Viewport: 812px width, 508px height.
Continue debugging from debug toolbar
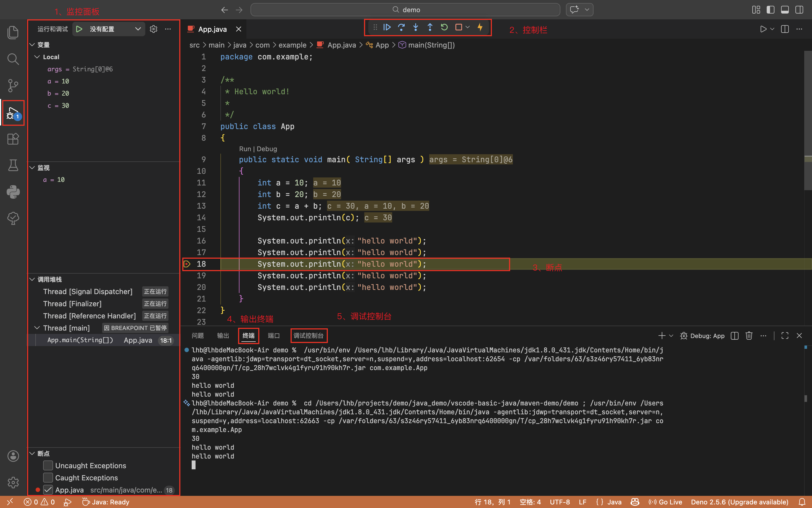[387, 28]
